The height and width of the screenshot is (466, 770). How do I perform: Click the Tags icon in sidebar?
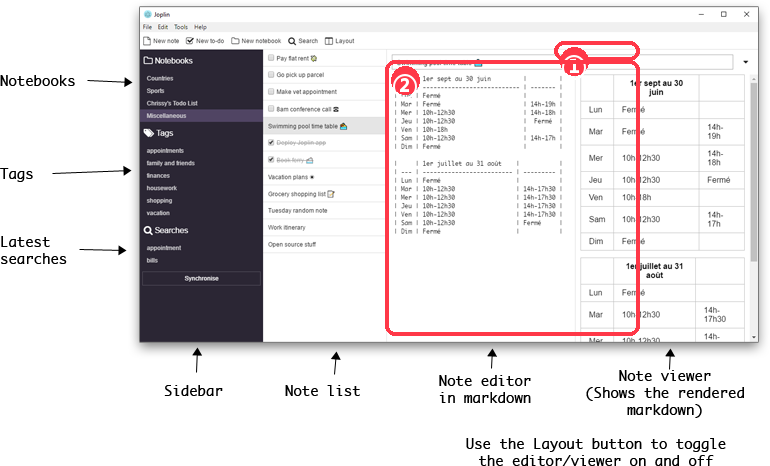148,133
